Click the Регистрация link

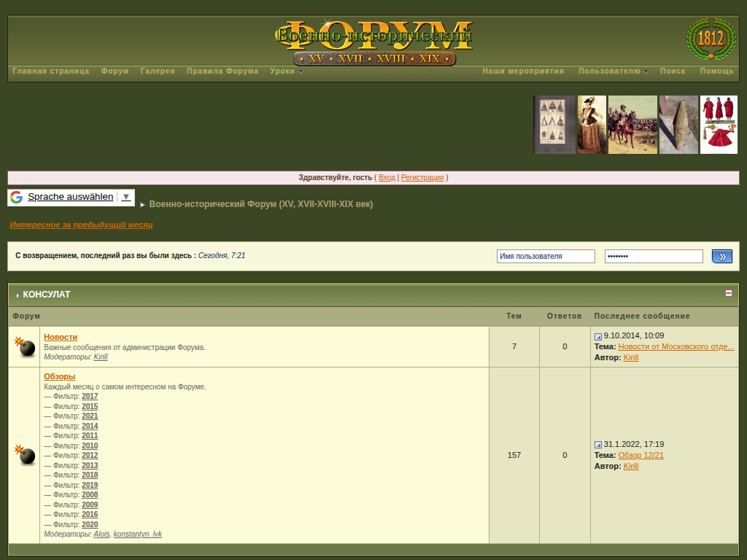[422, 178]
